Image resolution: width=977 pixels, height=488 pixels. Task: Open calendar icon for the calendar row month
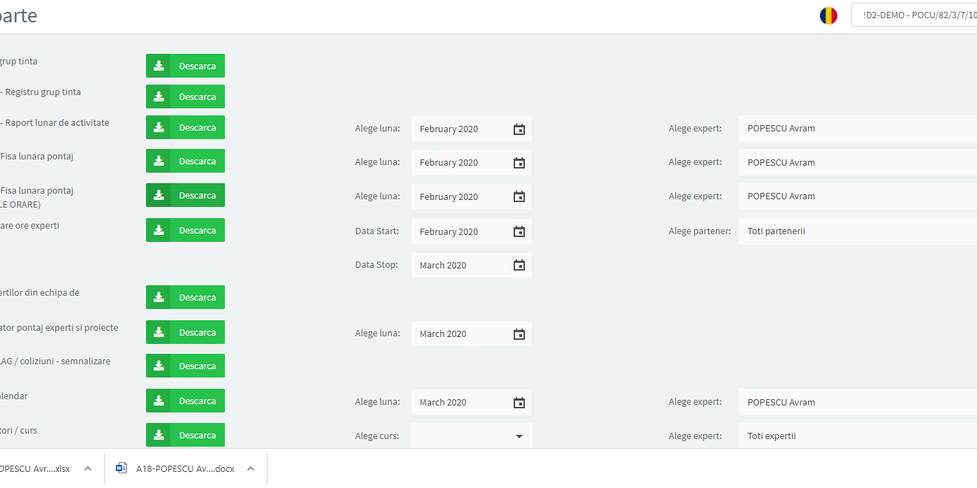tap(519, 403)
